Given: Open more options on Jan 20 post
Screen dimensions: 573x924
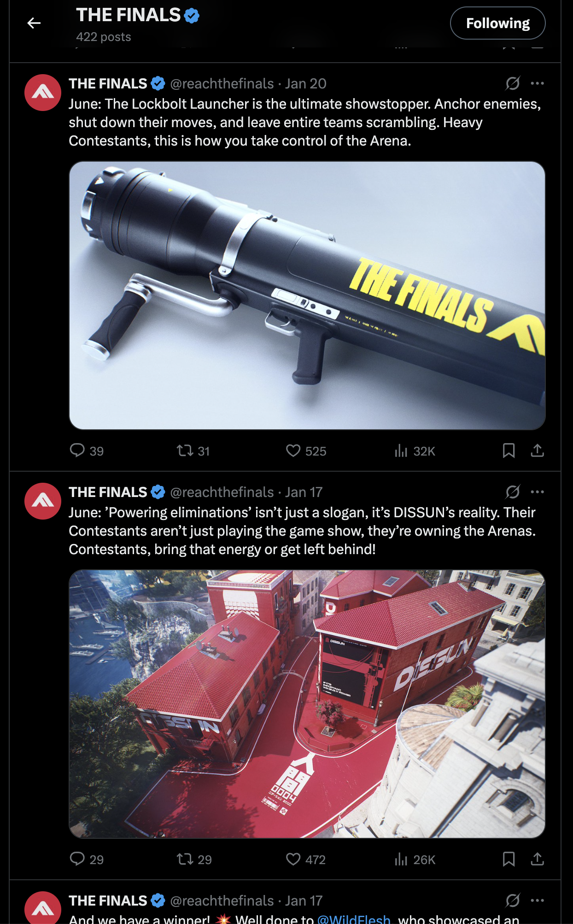Looking at the screenshot, I should pyautogui.click(x=537, y=83).
